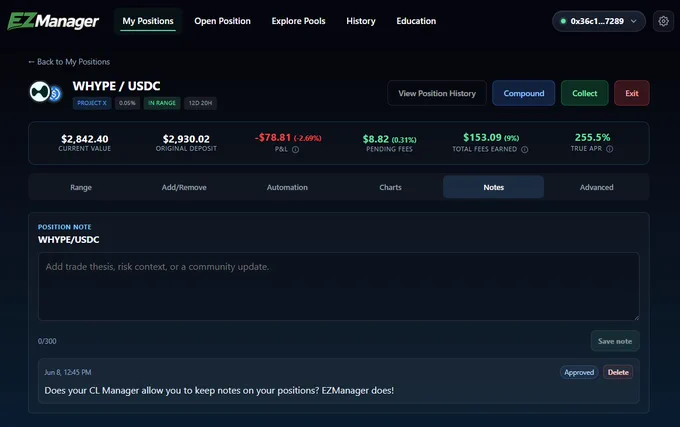Click the $2,930.02 original deposit value
The height and width of the screenshot is (427, 680).
[x=186, y=139]
